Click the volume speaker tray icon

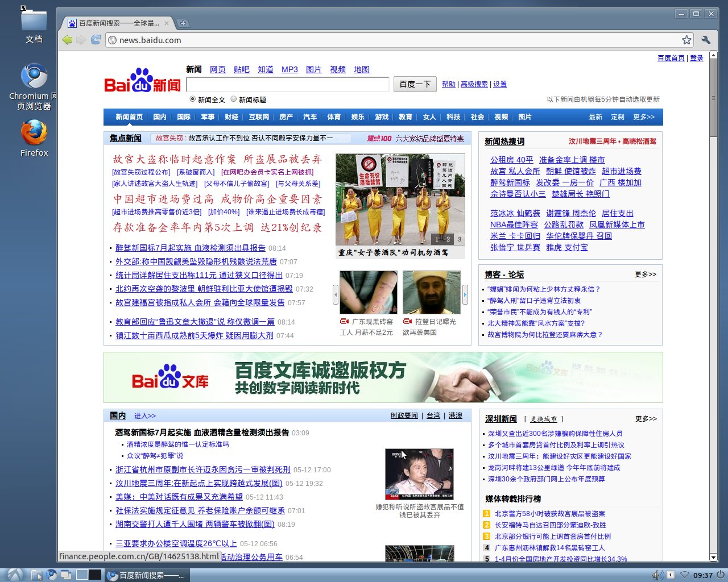[x=657, y=575]
